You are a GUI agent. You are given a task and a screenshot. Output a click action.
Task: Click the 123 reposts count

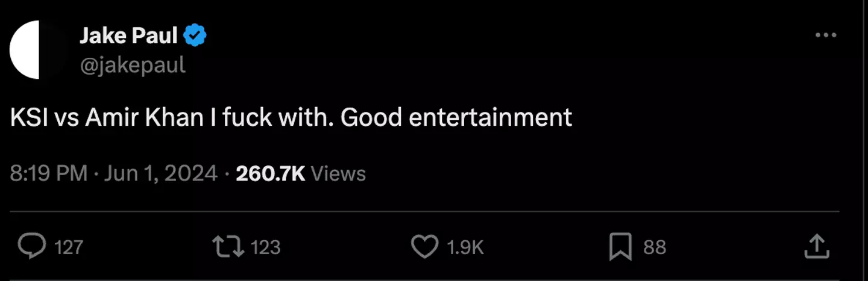(x=265, y=247)
